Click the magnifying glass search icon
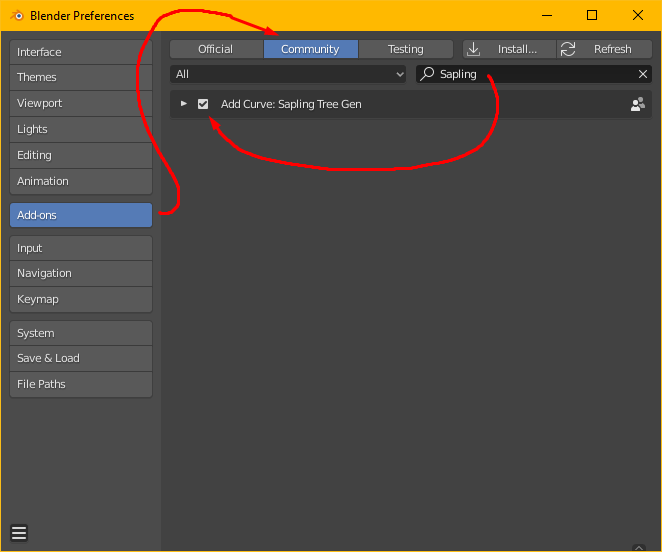 coord(428,74)
